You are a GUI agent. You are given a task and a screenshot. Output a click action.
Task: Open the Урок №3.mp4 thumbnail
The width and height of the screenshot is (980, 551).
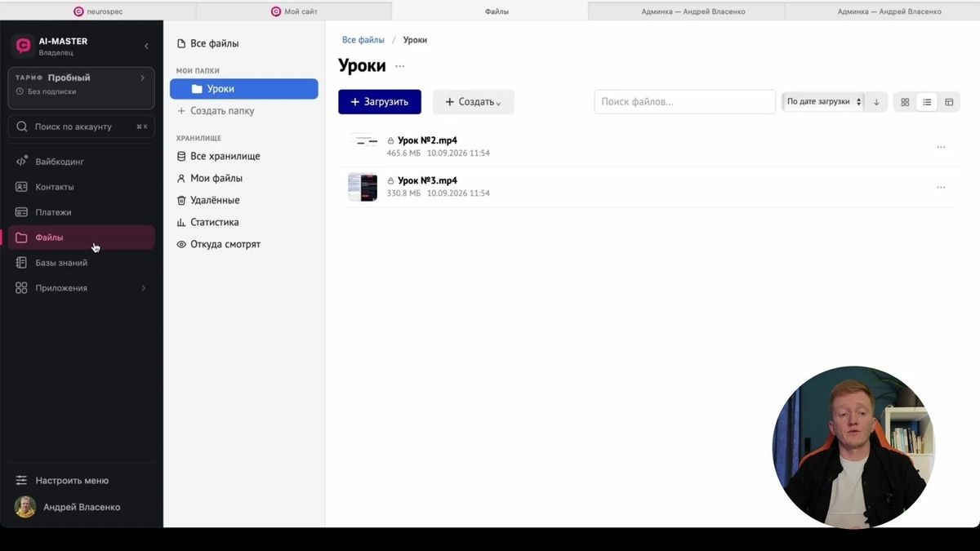click(363, 187)
